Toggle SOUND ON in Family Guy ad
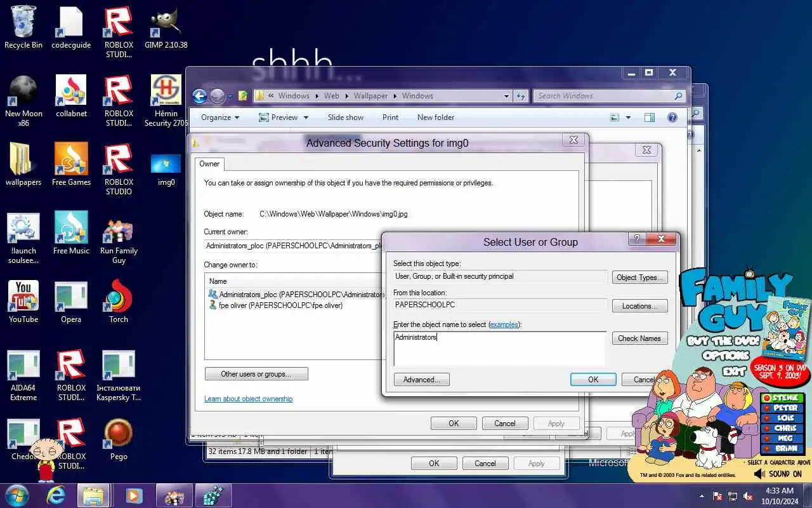Image resolution: width=812 pixels, height=508 pixels. (778, 474)
